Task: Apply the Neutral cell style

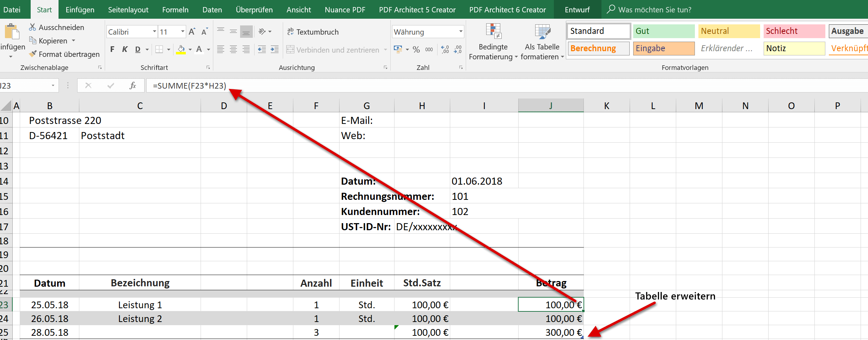Action: (x=729, y=31)
